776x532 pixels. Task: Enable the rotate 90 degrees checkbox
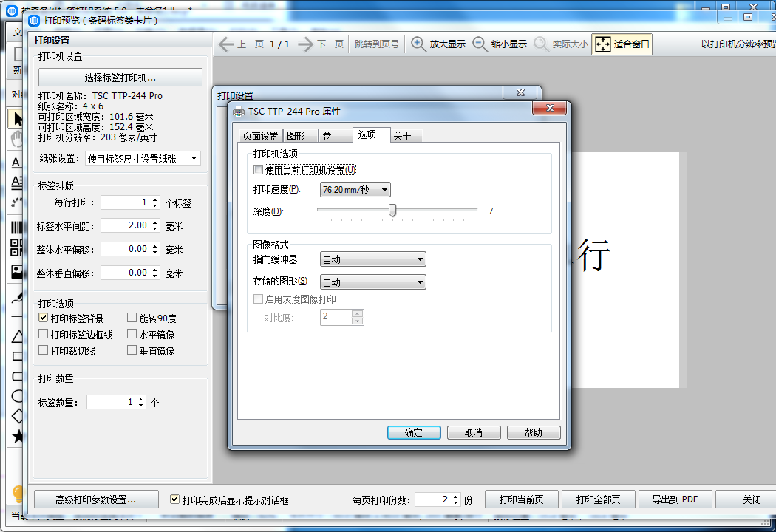(x=132, y=318)
